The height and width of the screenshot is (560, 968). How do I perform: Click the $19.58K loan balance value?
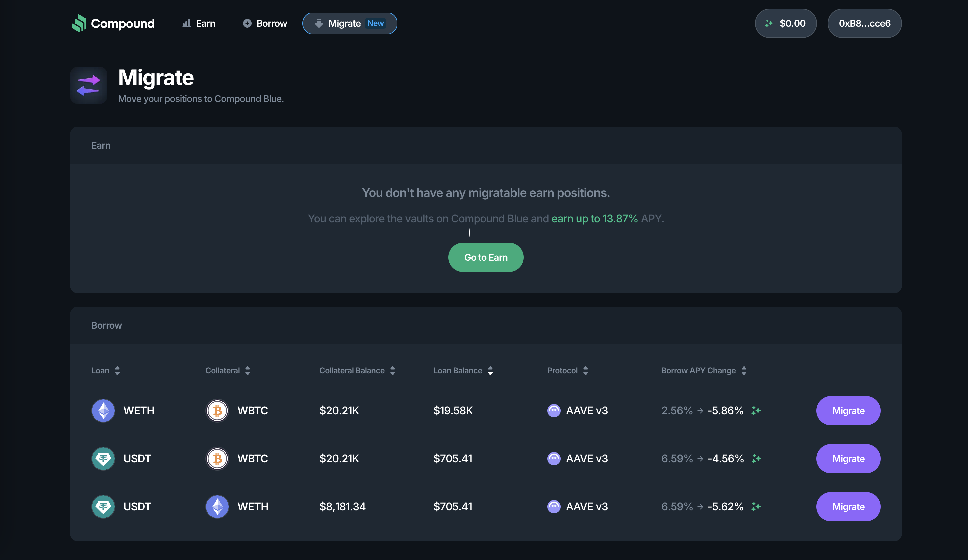pyautogui.click(x=453, y=411)
